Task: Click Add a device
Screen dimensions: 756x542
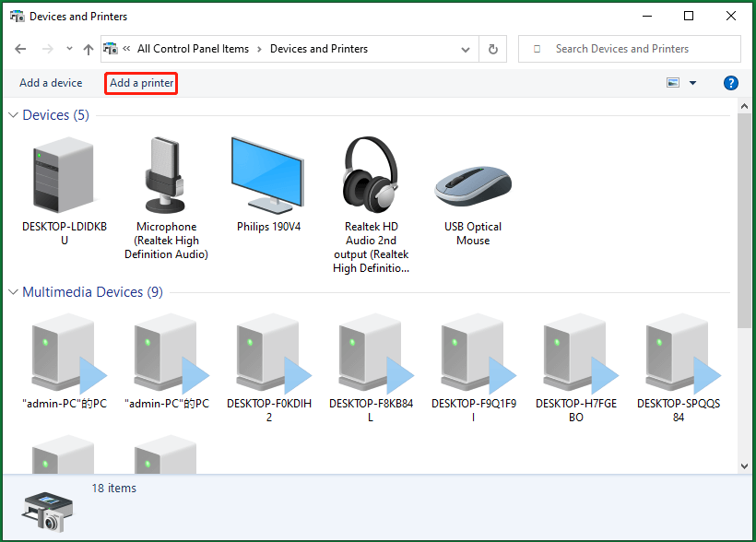Action: 51,83
